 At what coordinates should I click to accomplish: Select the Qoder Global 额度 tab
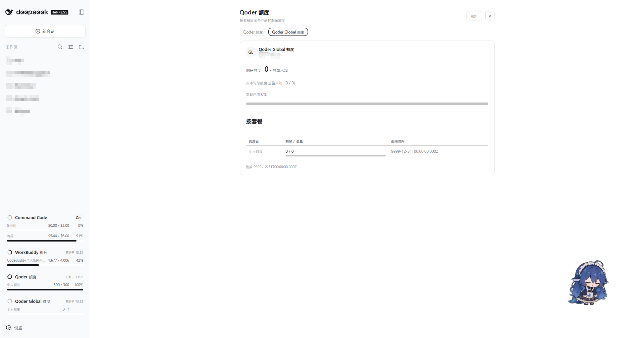click(x=288, y=32)
